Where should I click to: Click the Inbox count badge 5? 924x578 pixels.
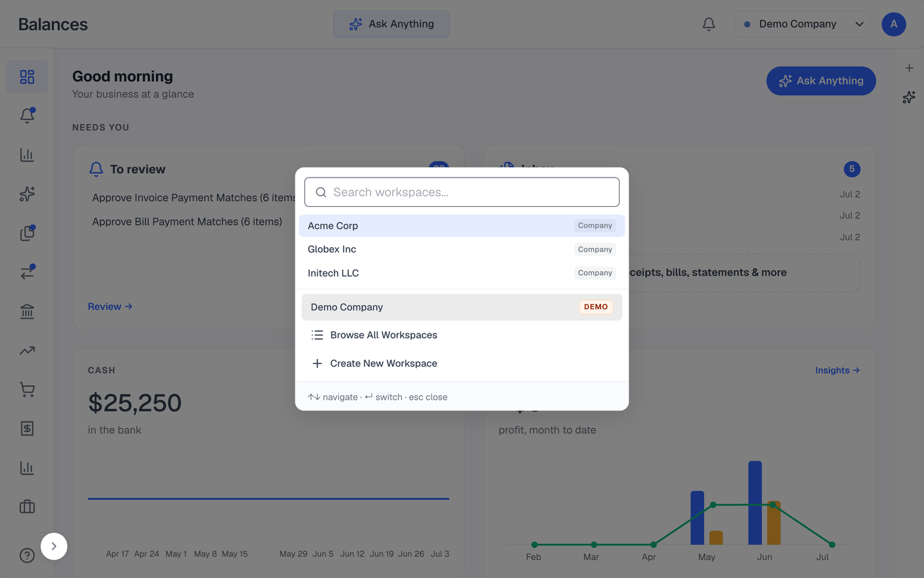[x=852, y=169]
